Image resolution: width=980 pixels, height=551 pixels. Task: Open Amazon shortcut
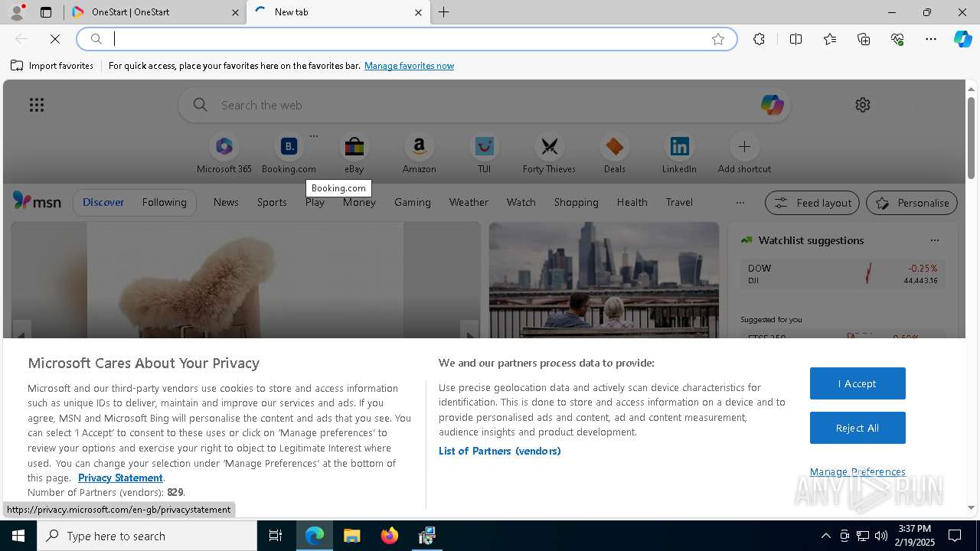[x=419, y=154]
